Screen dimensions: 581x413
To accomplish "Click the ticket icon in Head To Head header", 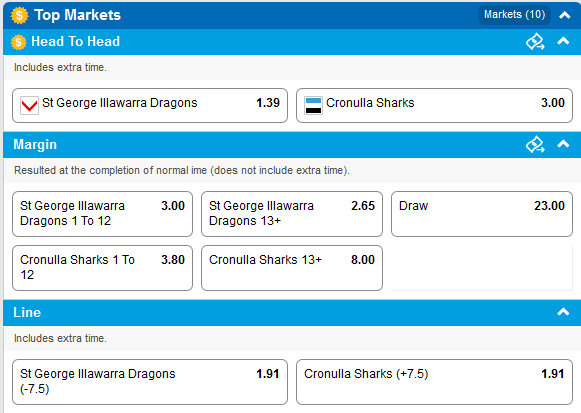I will [x=535, y=41].
